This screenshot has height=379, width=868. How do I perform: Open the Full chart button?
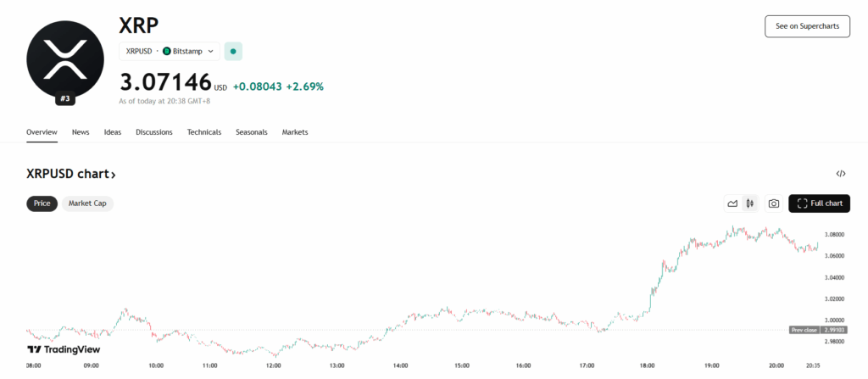point(820,203)
